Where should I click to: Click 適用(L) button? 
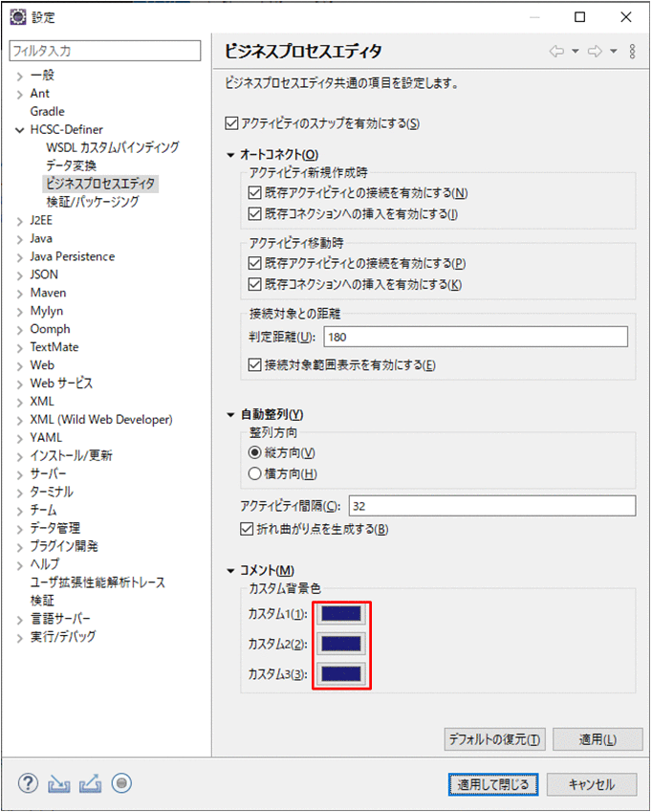598,739
